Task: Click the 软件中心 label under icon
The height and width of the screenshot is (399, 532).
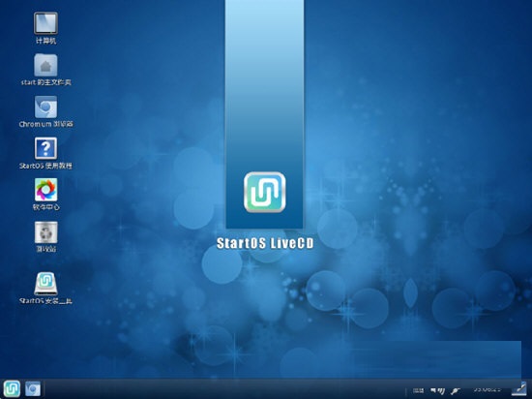Action: click(46, 207)
